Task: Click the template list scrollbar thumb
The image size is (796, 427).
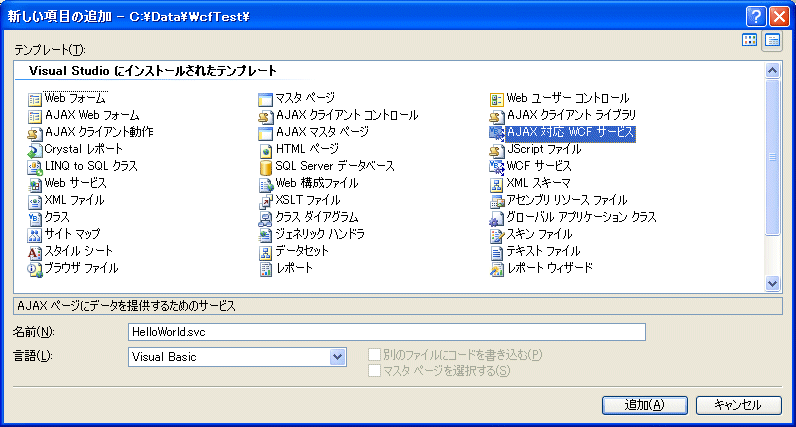Action: pos(772,157)
